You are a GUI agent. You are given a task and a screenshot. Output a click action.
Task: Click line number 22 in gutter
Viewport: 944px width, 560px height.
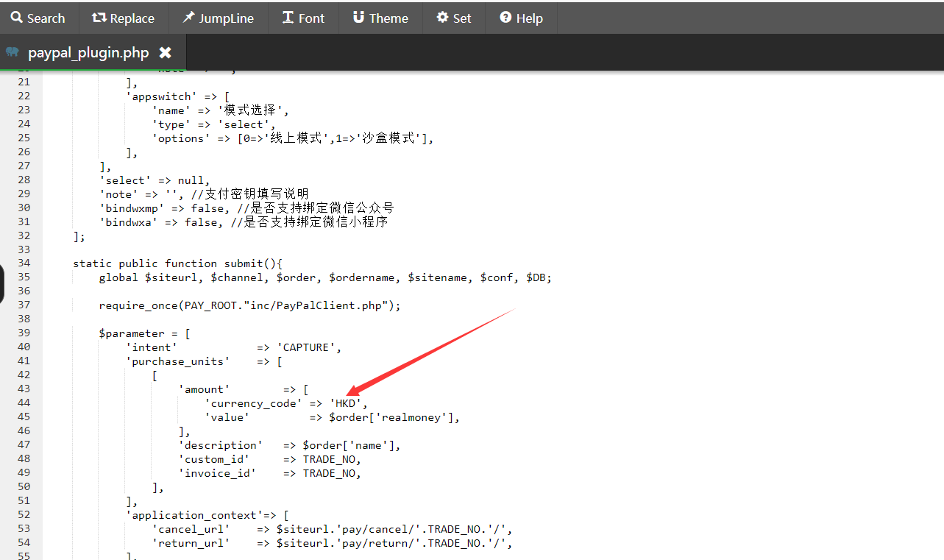[x=24, y=96]
